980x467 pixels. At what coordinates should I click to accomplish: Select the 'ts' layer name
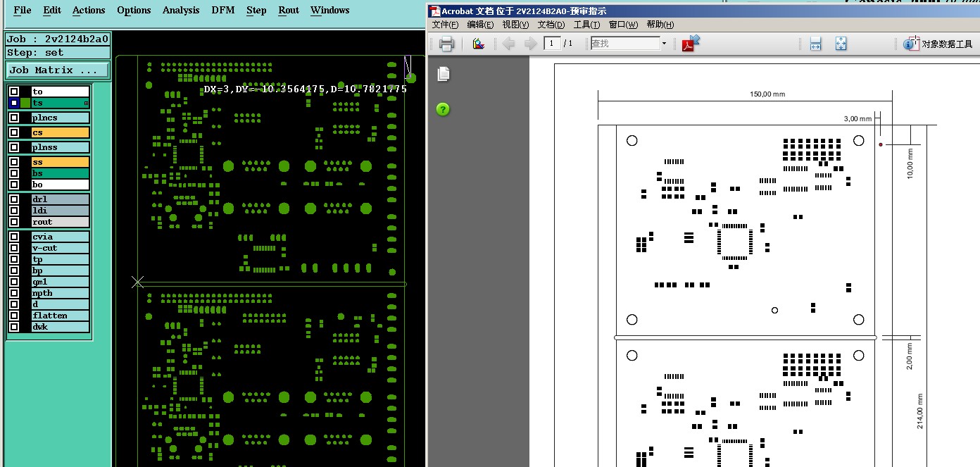pyautogui.click(x=60, y=103)
